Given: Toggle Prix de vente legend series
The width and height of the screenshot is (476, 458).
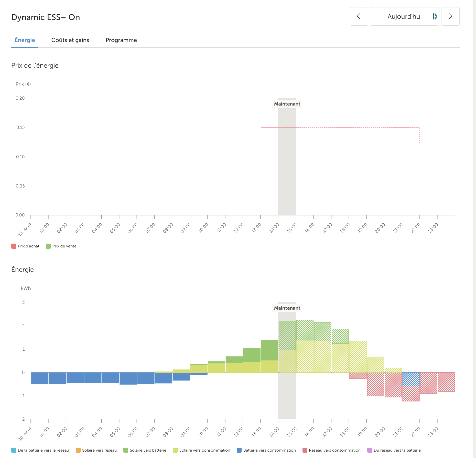Looking at the screenshot, I should 61,246.
